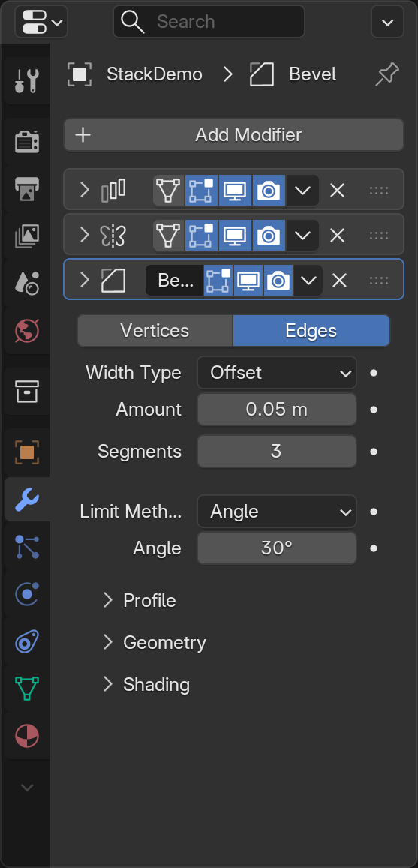Open the Limit Method Angle dropdown

pos(277,511)
